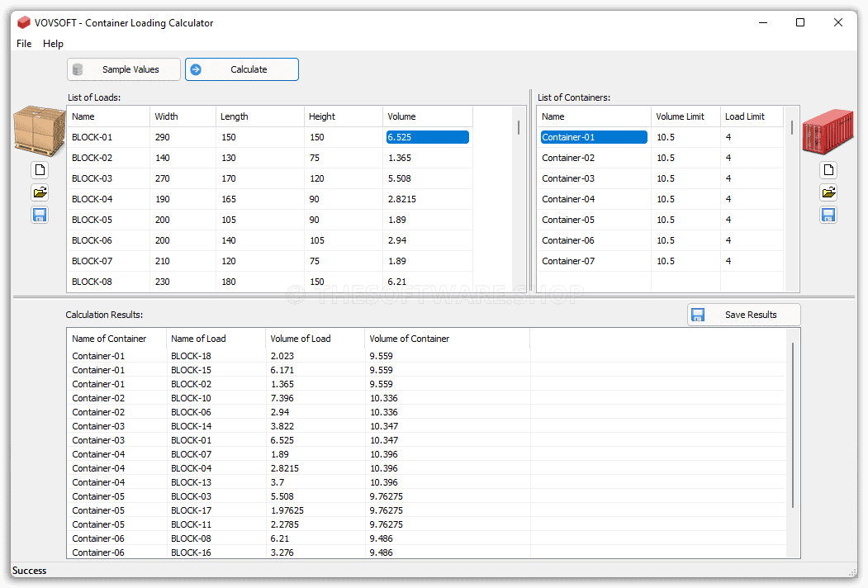
Task: Click the highlighted 6.525 volume cell
Action: coord(427,137)
